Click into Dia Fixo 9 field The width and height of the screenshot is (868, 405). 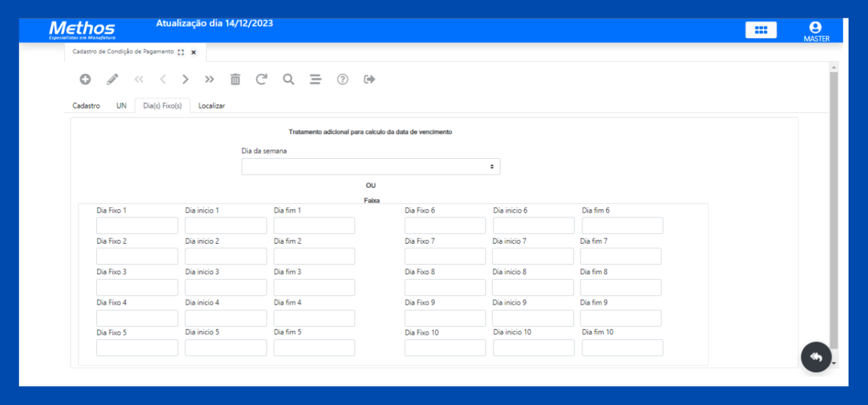[445, 318]
